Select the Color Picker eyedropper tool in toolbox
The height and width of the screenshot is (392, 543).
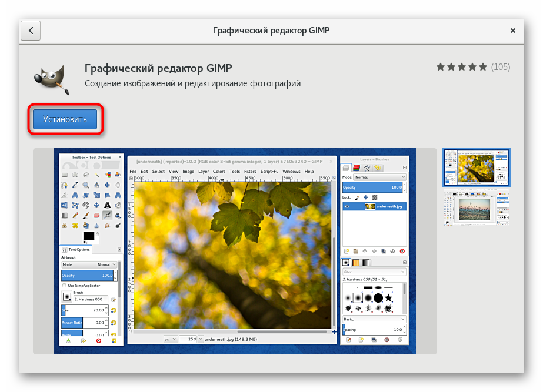[x=75, y=185]
